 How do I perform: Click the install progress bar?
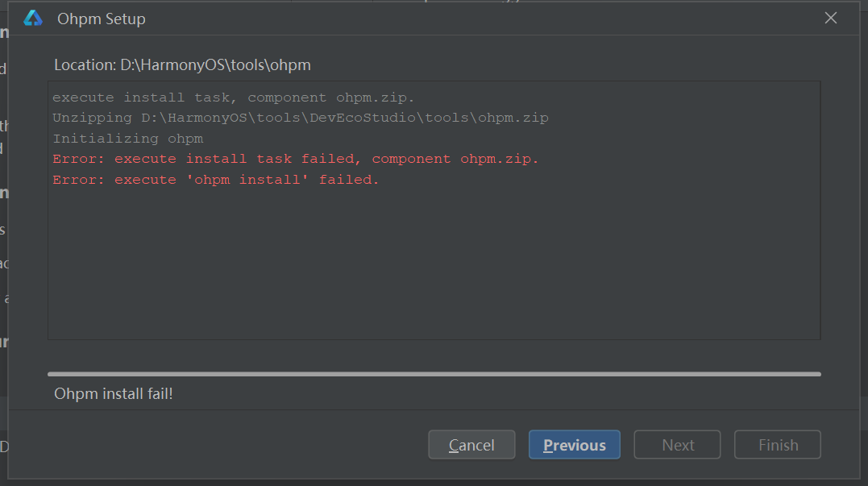[x=434, y=374]
